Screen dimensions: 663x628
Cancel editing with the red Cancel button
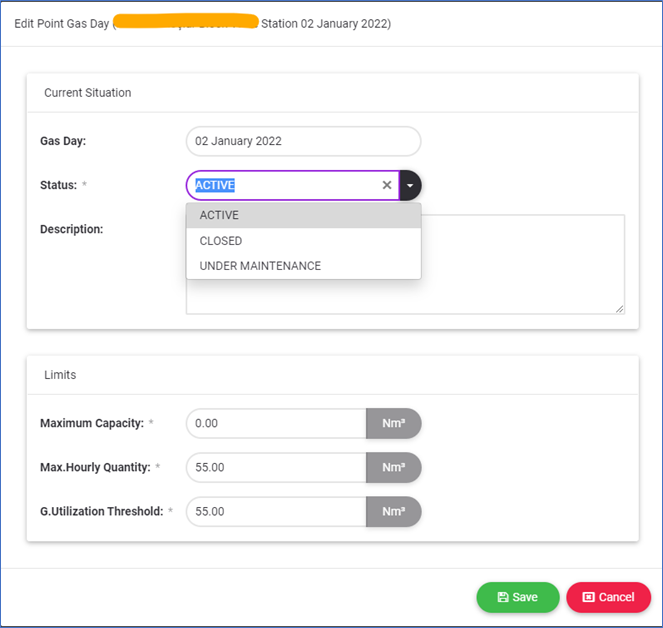tap(608, 597)
